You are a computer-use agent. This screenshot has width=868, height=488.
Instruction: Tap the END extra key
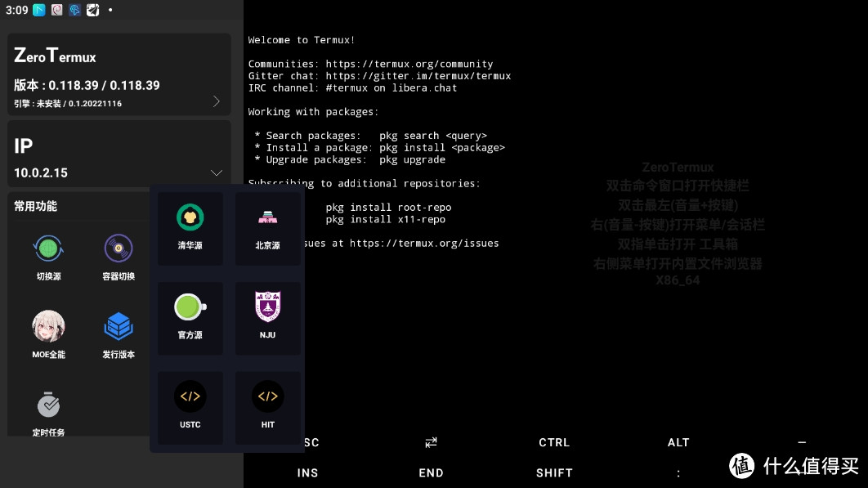tap(431, 473)
